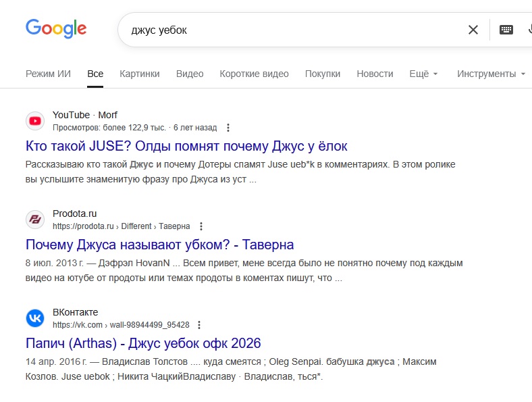Screen dimensions: 532x402
Task: Open the Картинки tab
Action: click(140, 74)
